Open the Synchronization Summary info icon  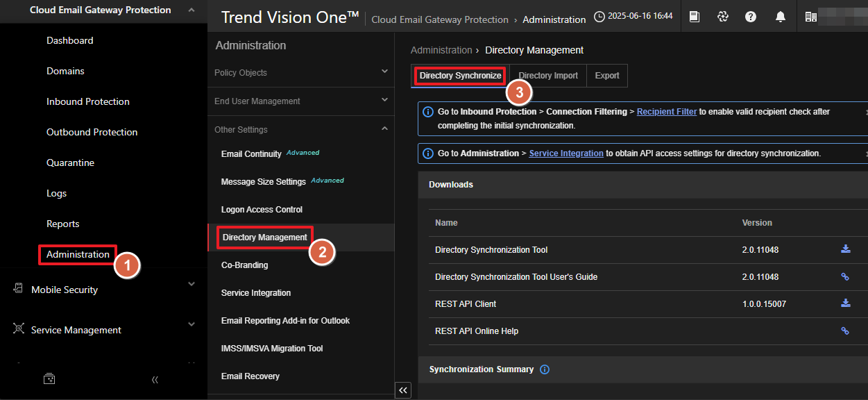(x=545, y=369)
